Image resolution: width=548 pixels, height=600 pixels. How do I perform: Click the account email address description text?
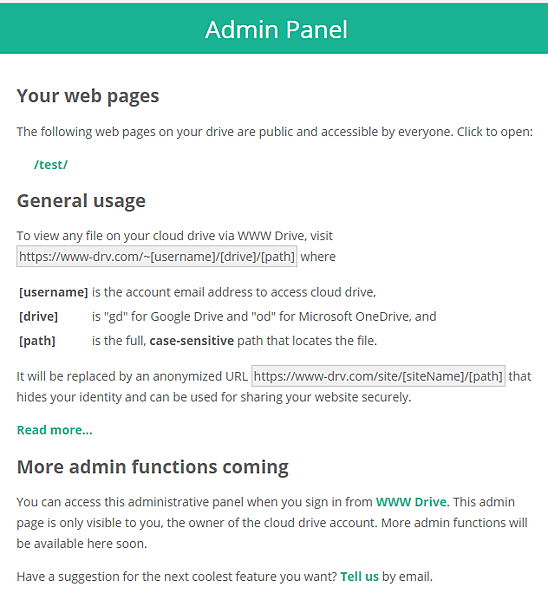coord(234,292)
